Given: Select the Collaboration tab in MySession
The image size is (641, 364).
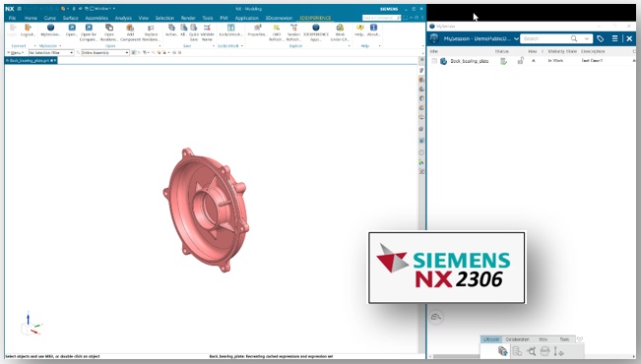Looking at the screenshot, I should coord(517,339).
